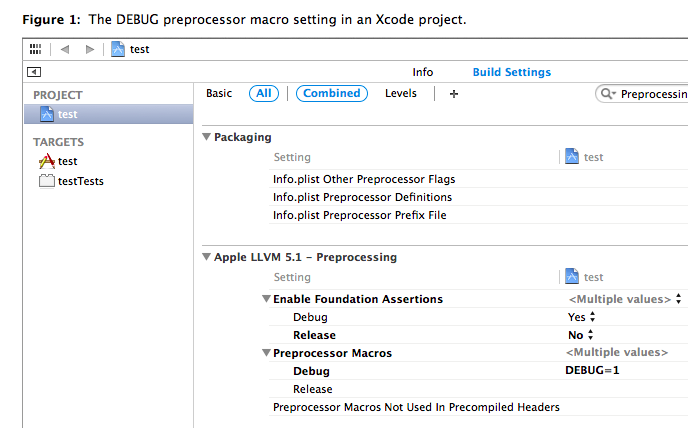688x428 pixels.
Task: Open the Info tab
Action: [x=423, y=72]
